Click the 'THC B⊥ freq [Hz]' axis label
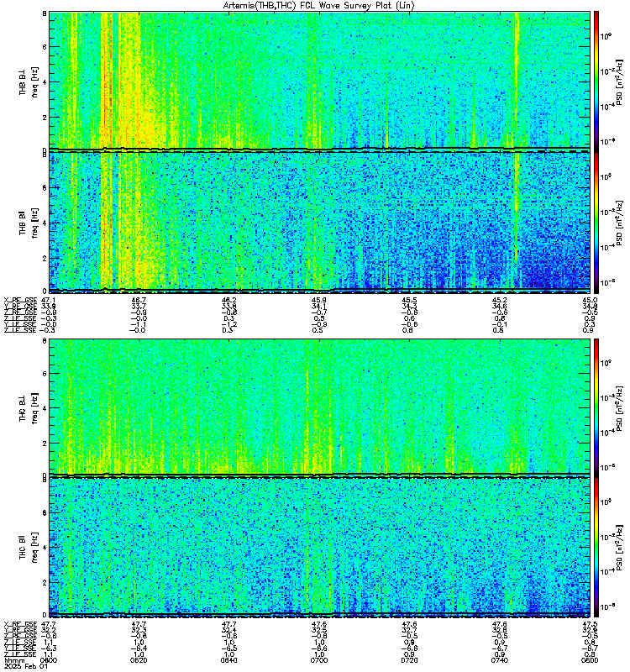 29,408
